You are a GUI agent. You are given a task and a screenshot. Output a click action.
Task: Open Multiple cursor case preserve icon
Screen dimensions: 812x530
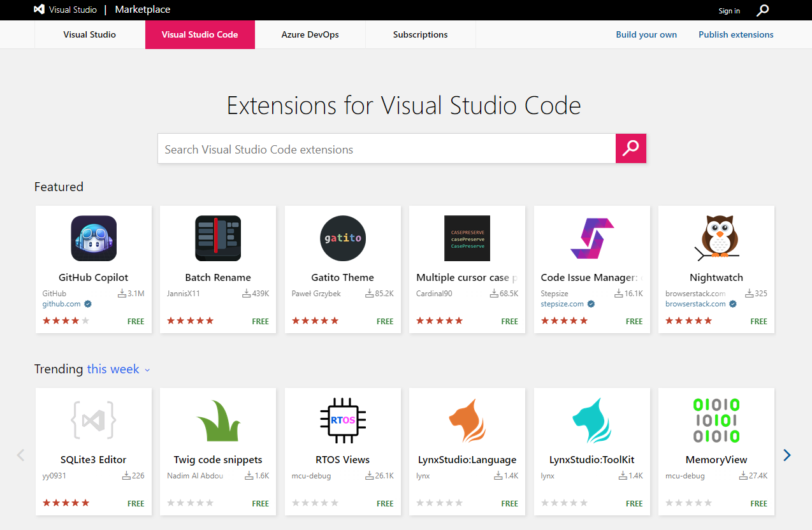(467, 238)
